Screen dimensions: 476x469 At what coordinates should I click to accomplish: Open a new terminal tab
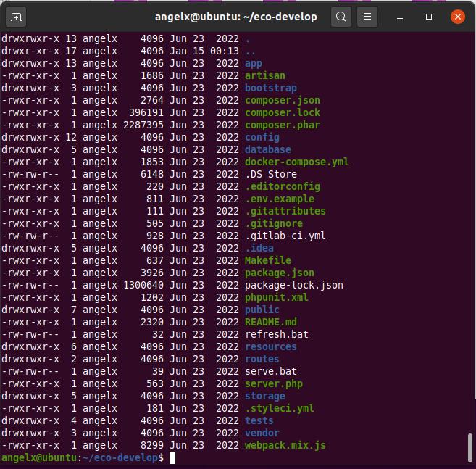[x=17, y=16]
